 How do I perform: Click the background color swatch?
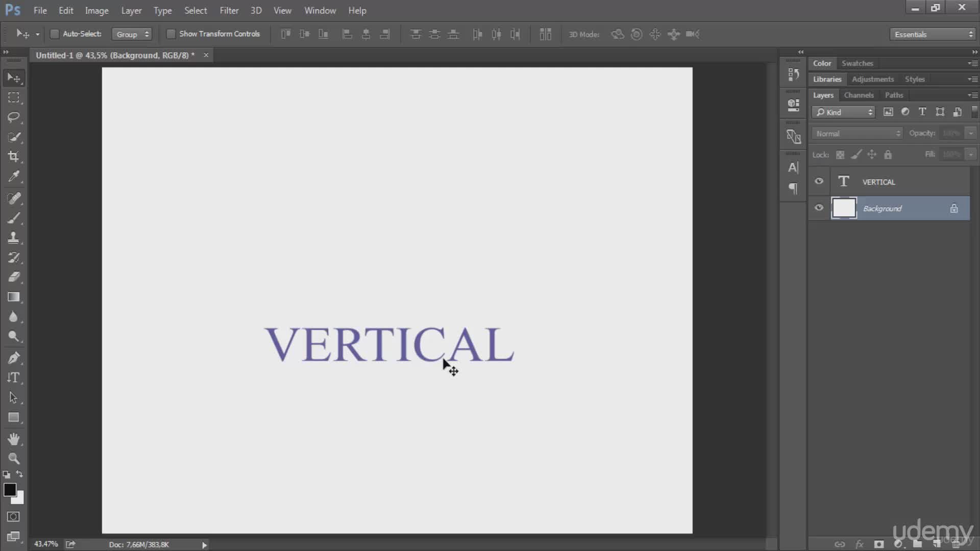[x=19, y=499]
